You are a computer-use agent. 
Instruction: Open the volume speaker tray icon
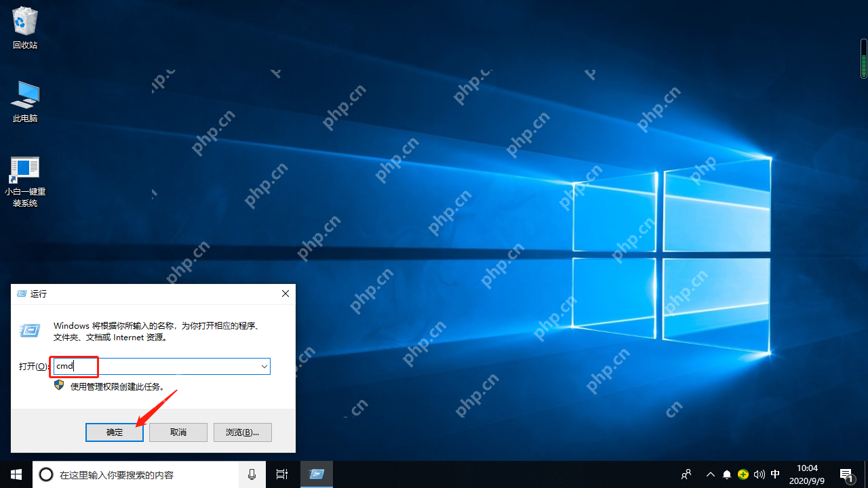(759, 474)
